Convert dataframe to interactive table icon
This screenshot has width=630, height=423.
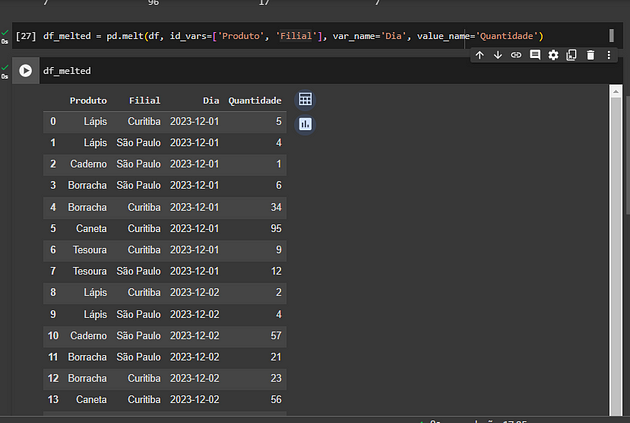click(x=305, y=99)
